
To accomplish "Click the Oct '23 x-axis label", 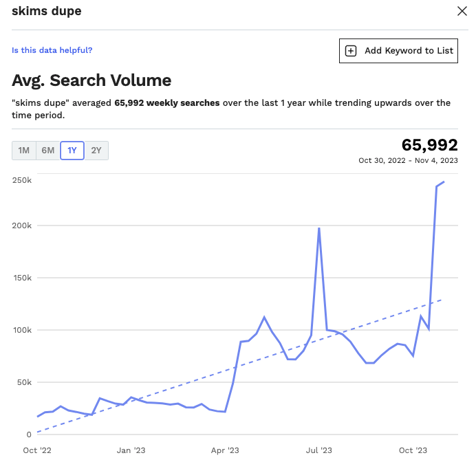I will (x=413, y=450).
